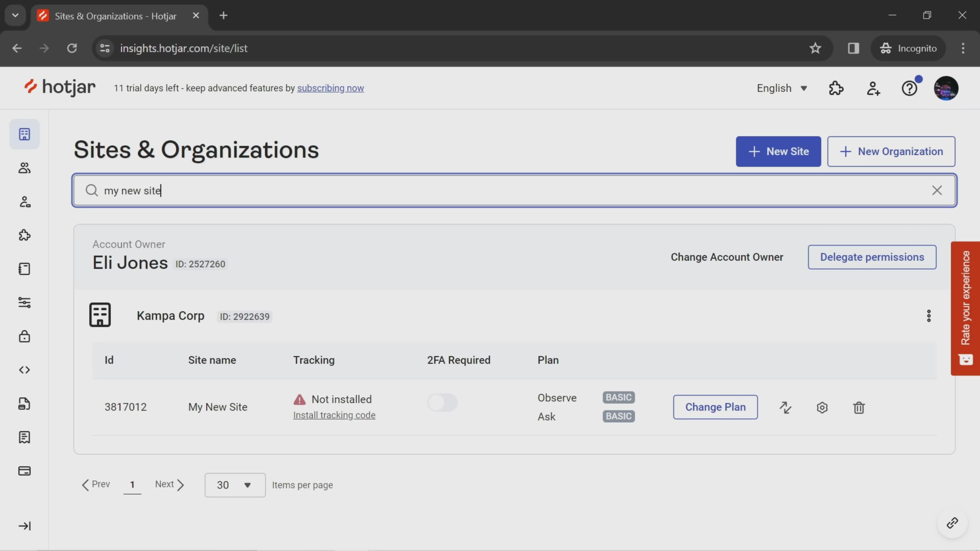Click page number 1

(x=132, y=485)
